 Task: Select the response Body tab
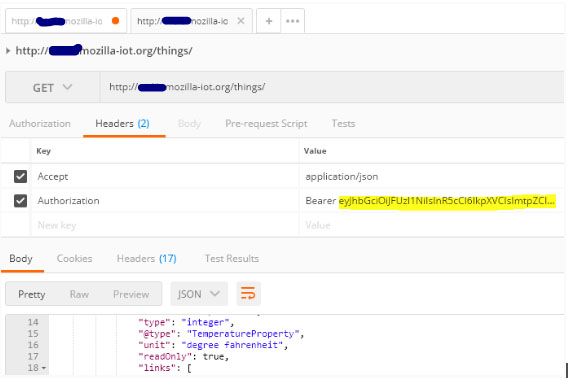(x=21, y=258)
